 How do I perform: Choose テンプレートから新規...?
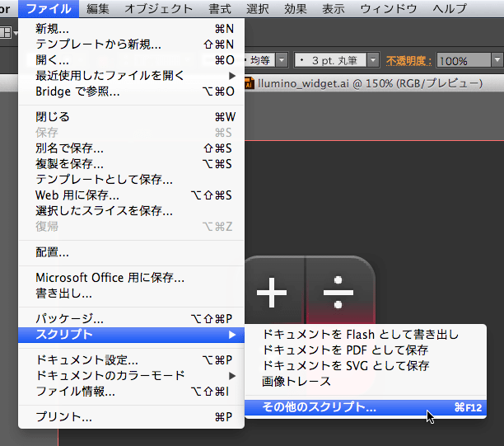tap(132, 44)
